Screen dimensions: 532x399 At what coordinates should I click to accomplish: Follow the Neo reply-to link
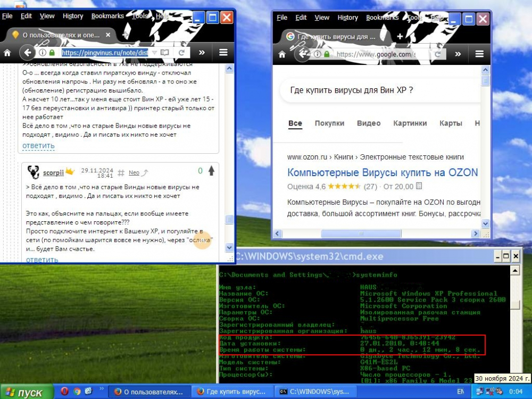134,173
